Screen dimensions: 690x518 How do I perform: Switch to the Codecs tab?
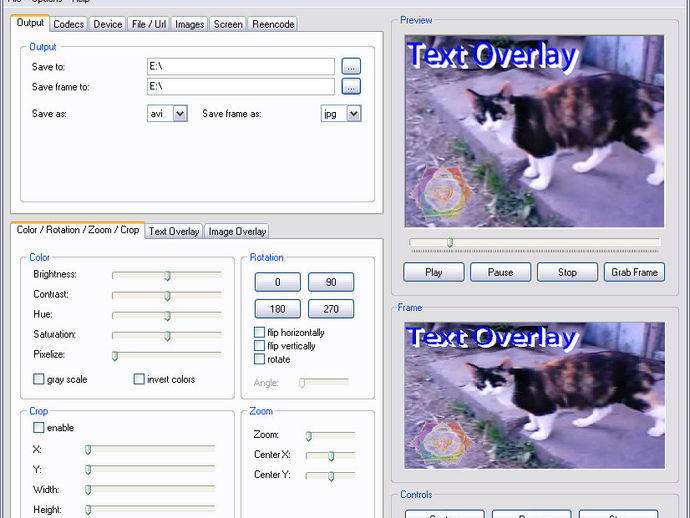[x=68, y=24]
